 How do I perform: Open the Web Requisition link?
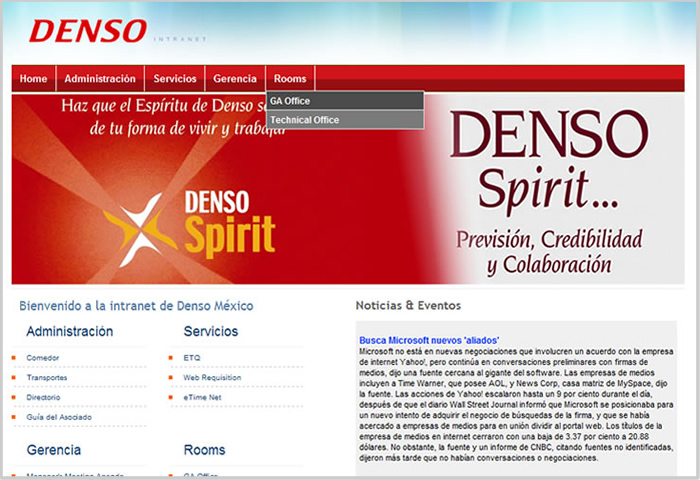212,377
